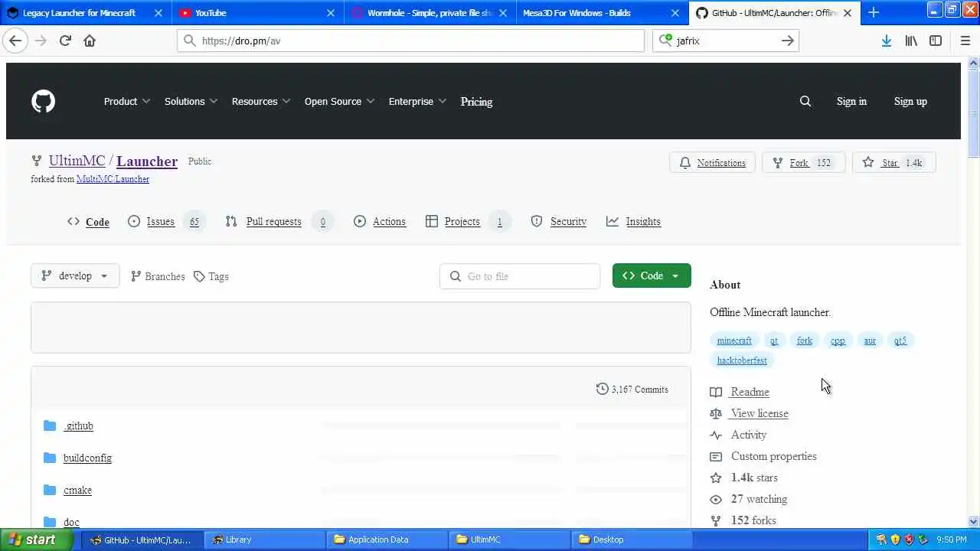Star the repository with Star button

[893, 162]
